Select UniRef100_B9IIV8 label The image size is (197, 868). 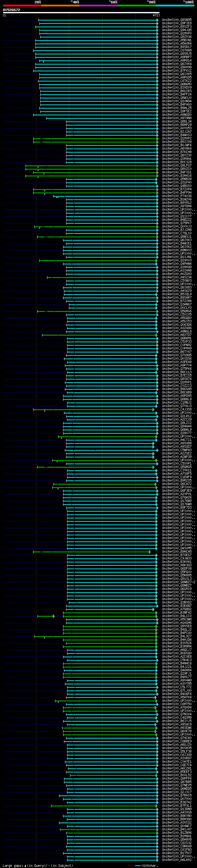177,142
